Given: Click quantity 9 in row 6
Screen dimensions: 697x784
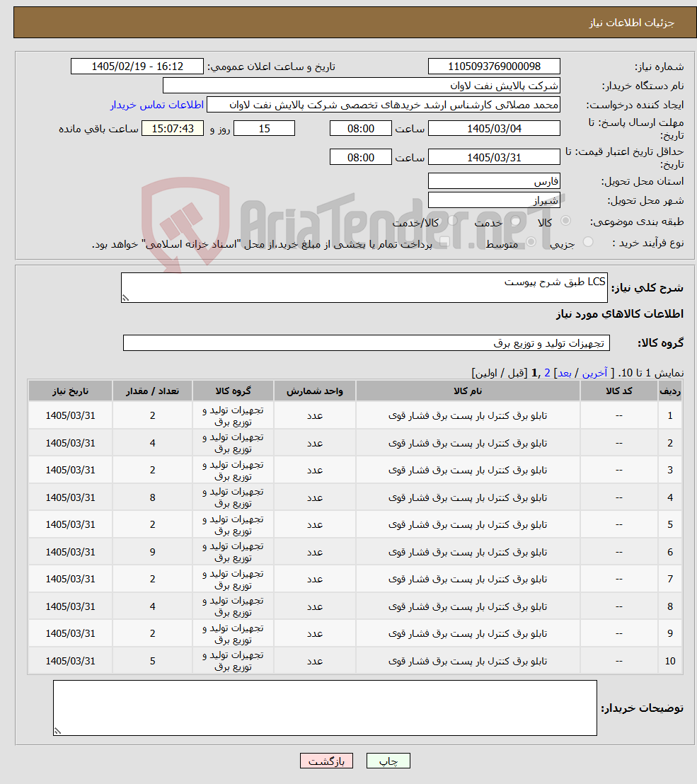Looking at the screenshot, I should (153, 552).
